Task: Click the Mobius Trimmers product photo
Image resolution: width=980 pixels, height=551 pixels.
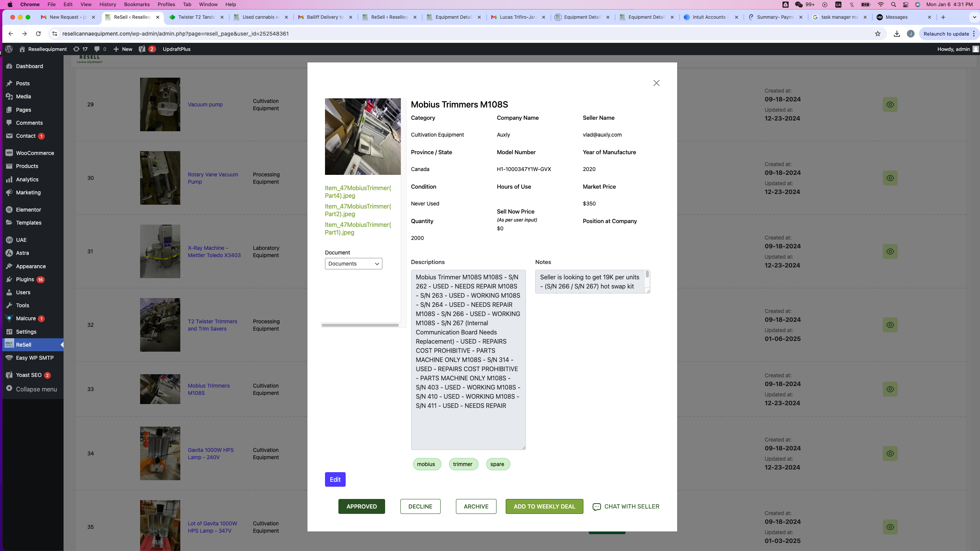Action: tap(363, 137)
